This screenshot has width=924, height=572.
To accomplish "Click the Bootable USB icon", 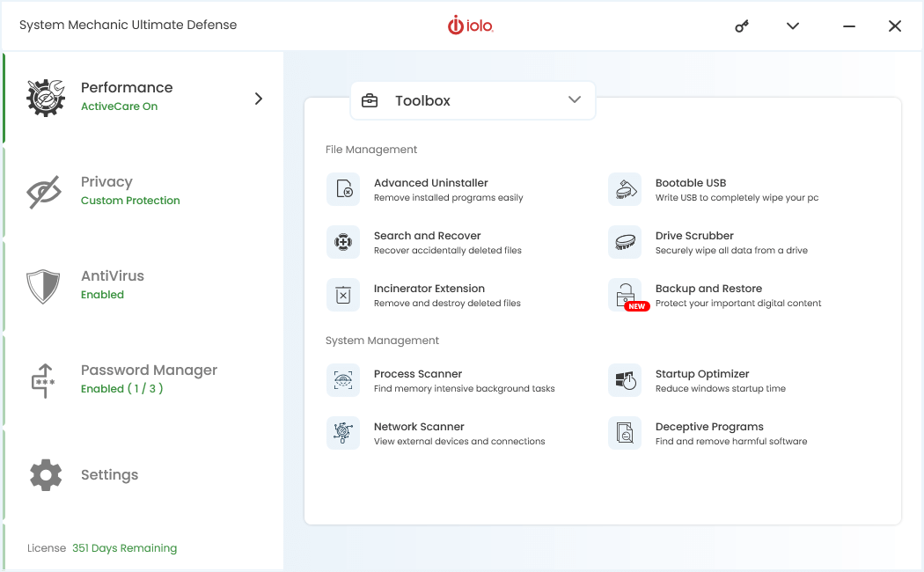I will [625, 189].
